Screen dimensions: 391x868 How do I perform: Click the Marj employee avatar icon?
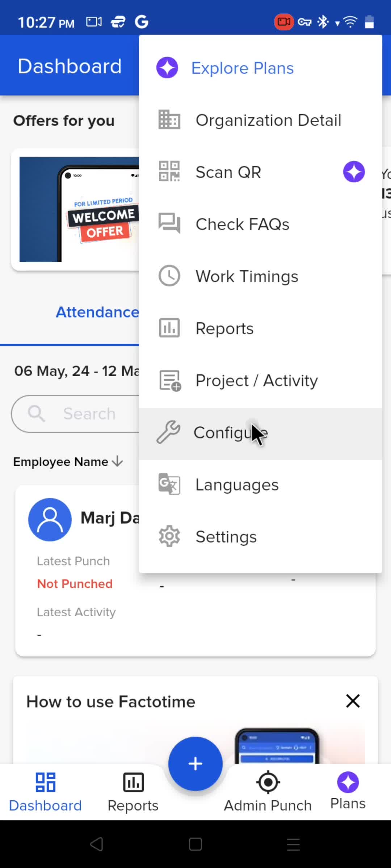tap(50, 519)
